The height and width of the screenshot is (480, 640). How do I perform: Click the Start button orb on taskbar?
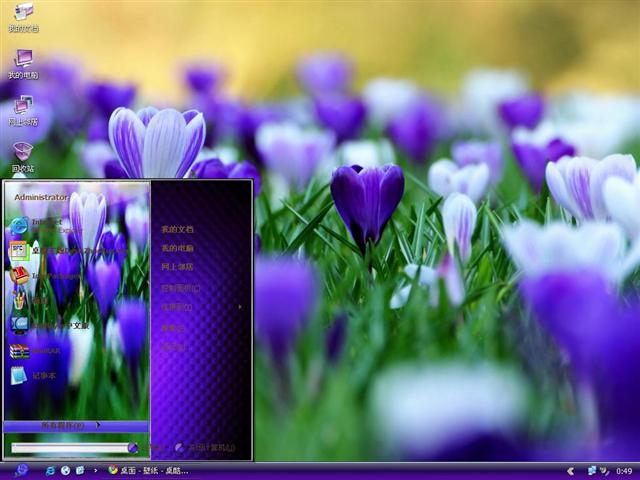21,471
